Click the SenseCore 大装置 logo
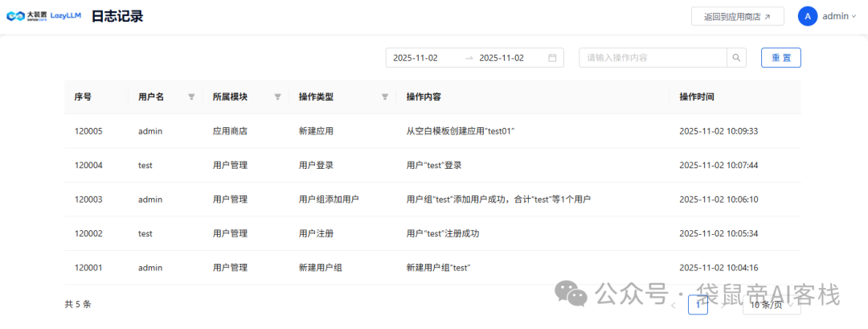 click(27, 16)
